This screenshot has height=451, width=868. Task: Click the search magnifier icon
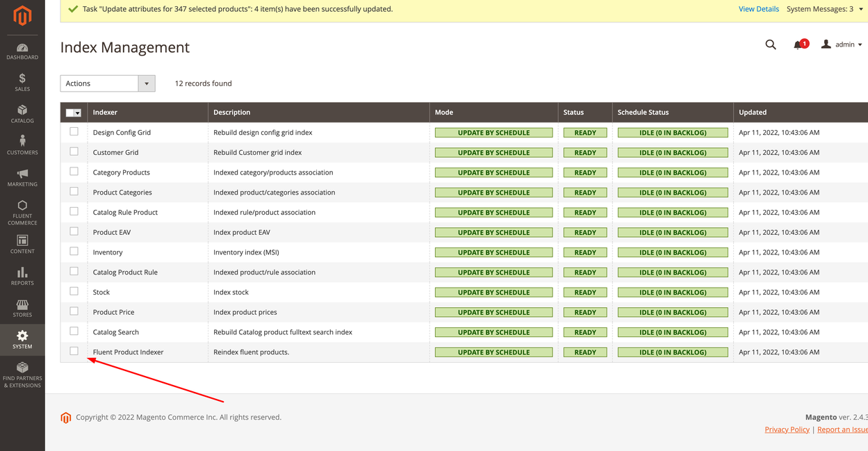771,44
